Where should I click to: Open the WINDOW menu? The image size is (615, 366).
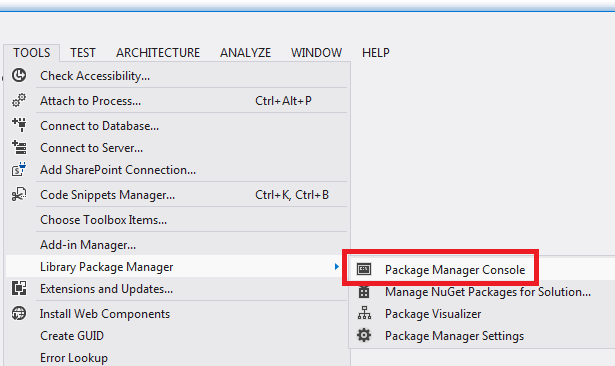point(316,53)
